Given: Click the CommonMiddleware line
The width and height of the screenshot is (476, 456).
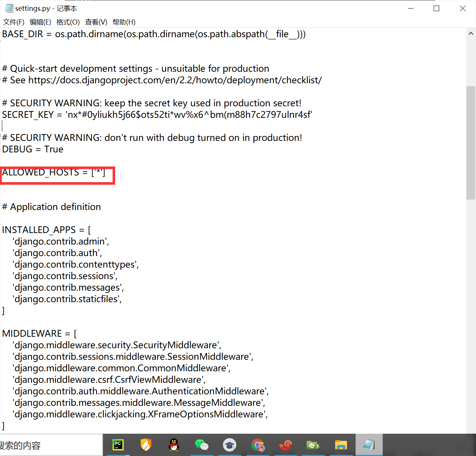Looking at the screenshot, I should (122, 368).
